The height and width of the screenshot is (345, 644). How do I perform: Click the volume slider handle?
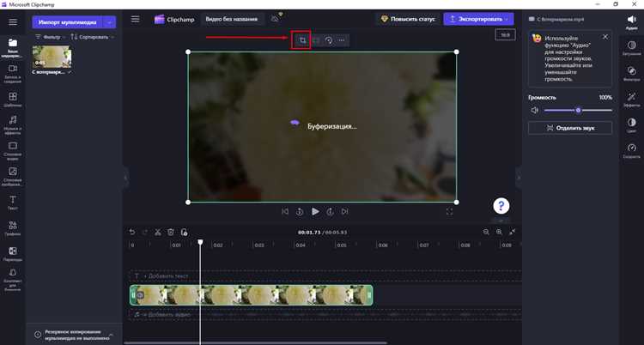(x=578, y=110)
